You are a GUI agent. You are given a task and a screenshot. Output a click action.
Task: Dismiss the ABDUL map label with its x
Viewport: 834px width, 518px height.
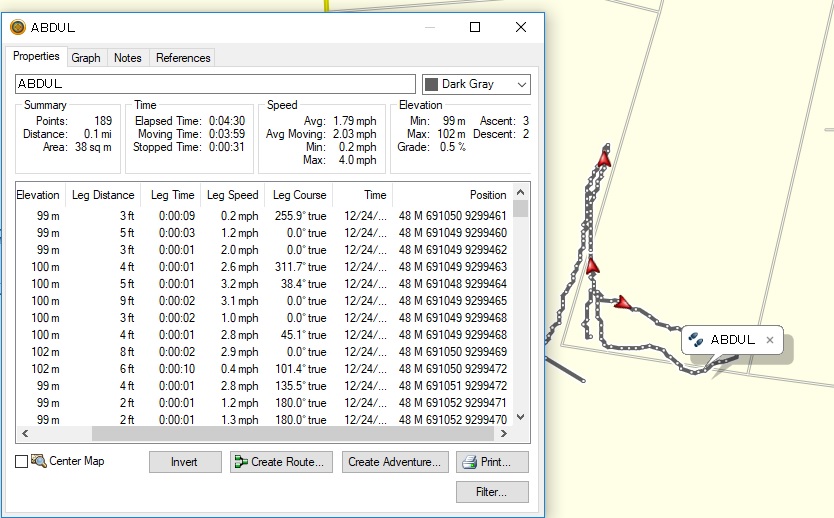(769, 340)
